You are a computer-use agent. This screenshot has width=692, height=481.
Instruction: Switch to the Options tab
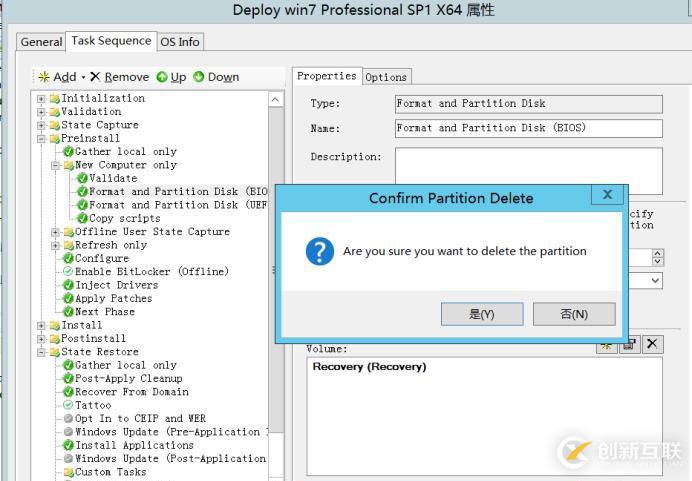[386, 77]
